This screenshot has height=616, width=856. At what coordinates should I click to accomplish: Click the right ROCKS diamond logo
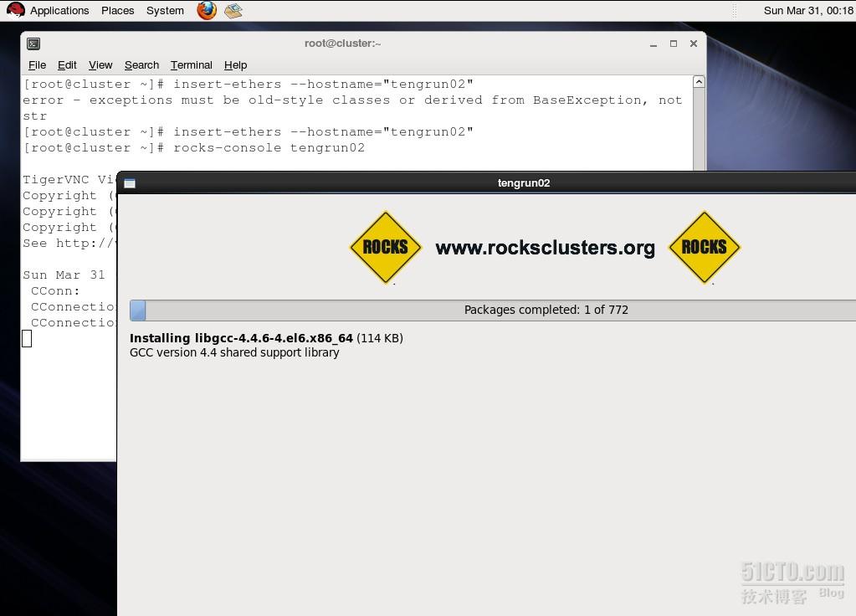(x=705, y=248)
